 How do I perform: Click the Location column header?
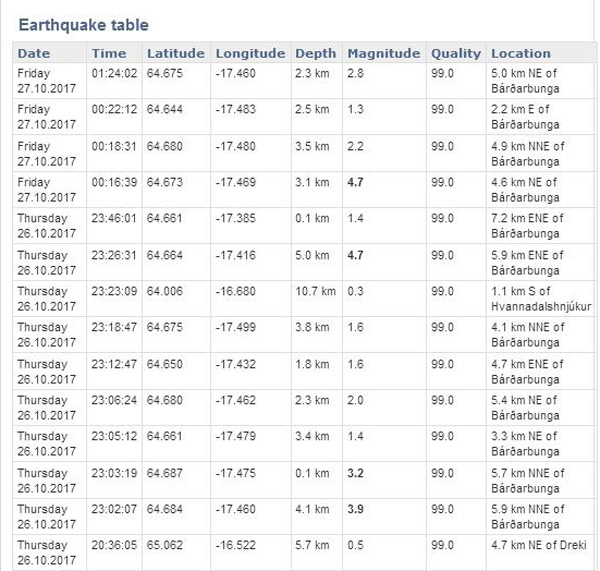520,53
